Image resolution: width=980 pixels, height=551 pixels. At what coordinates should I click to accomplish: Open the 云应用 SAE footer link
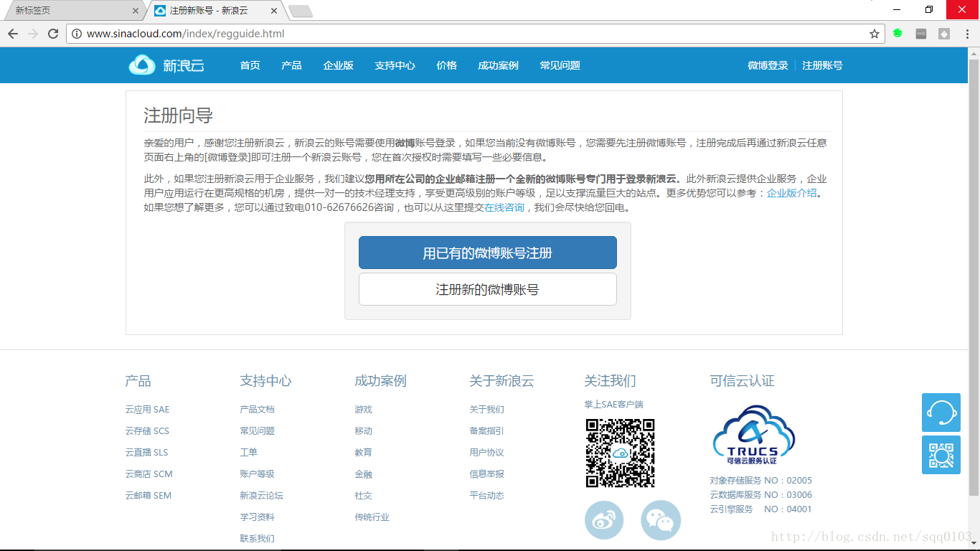tap(147, 410)
